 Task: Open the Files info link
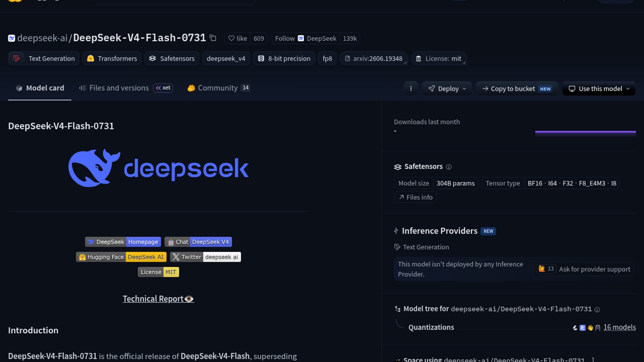pyautogui.click(x=416, y=197)
